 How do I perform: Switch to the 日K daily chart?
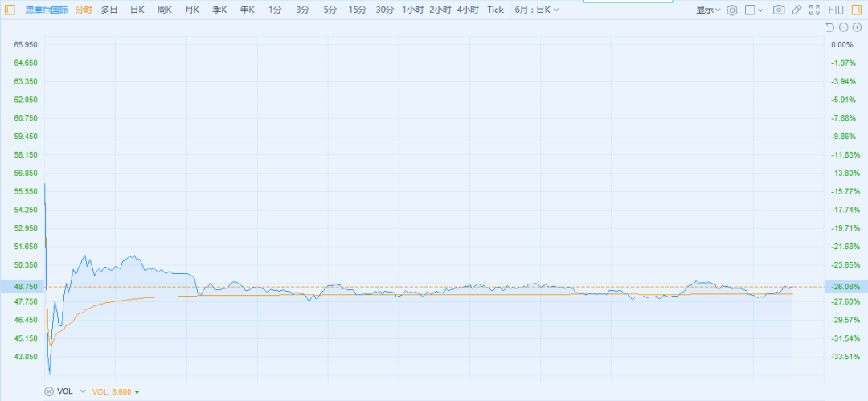click(x=137, y=10)
